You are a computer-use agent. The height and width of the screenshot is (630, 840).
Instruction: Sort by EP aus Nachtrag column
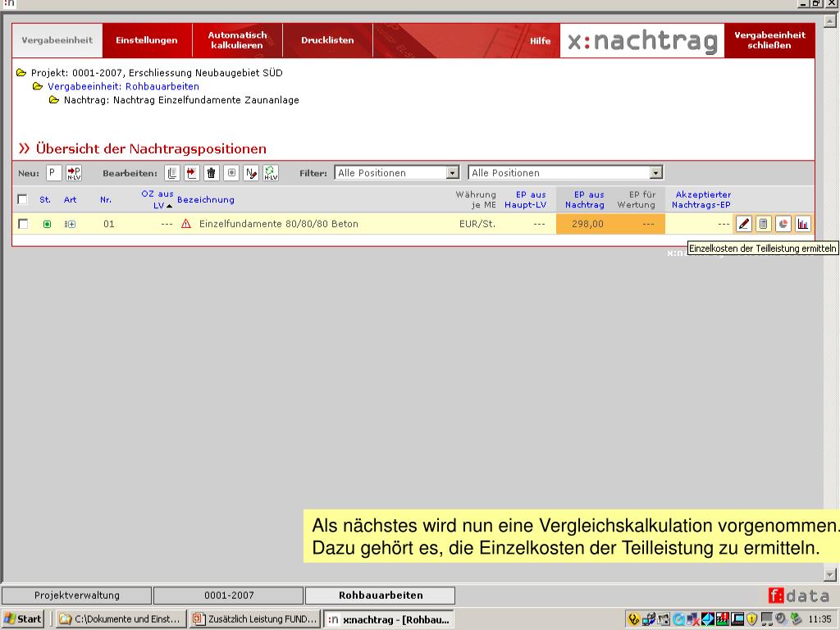pos(585,199)
